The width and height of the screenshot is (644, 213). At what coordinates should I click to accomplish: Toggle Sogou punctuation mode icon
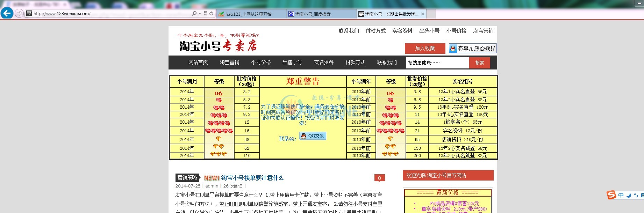click(x=636, y=195)
